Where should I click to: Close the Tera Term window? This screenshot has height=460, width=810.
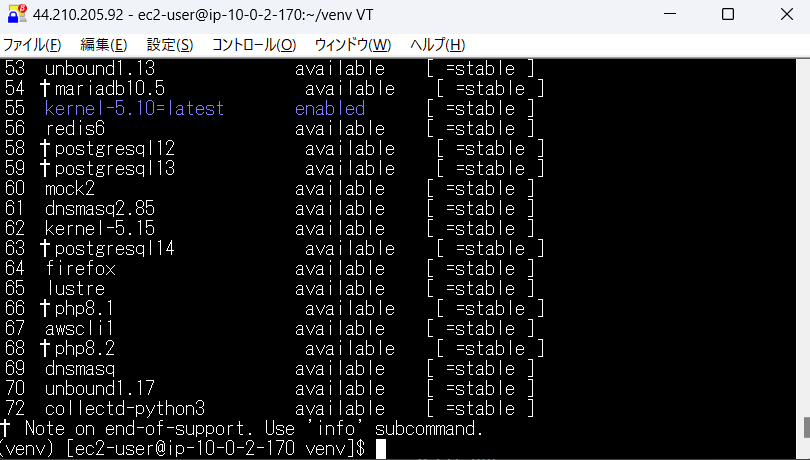pos(787,14)
